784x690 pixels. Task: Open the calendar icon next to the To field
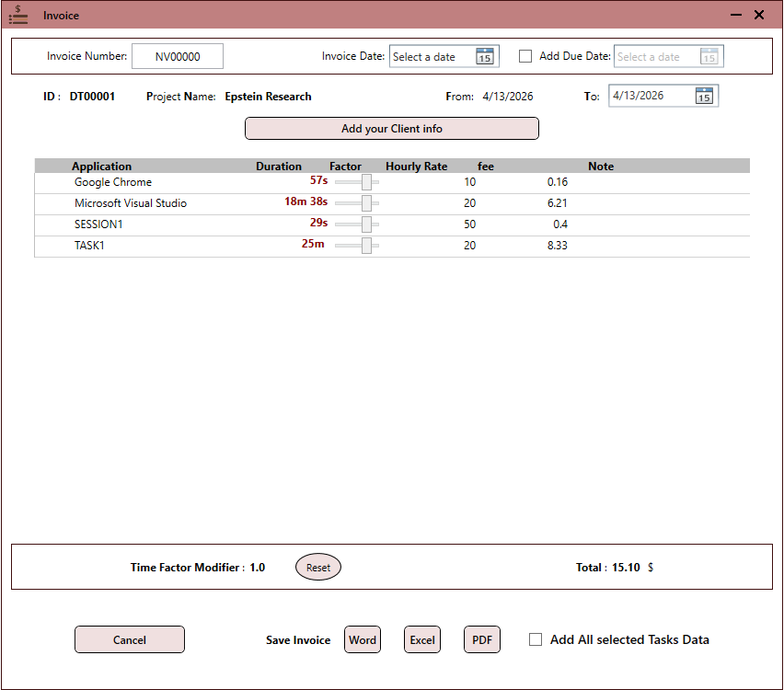tap(705, 95)
